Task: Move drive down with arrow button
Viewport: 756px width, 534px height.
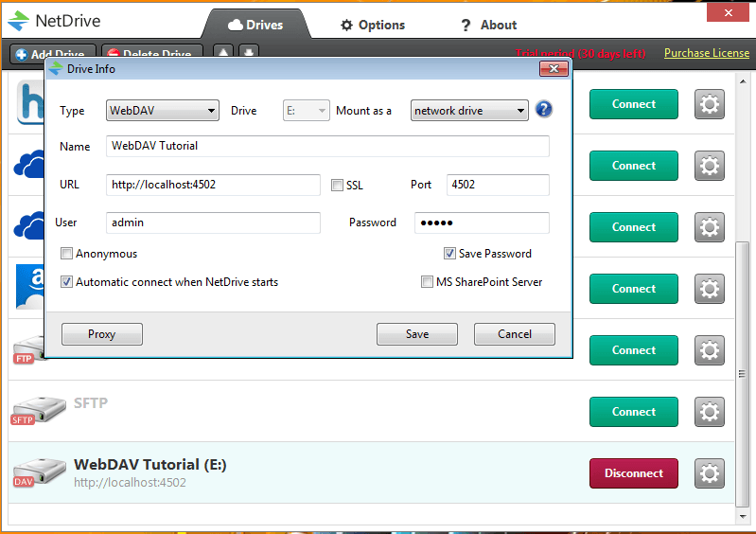Action: tap(249, 52)
